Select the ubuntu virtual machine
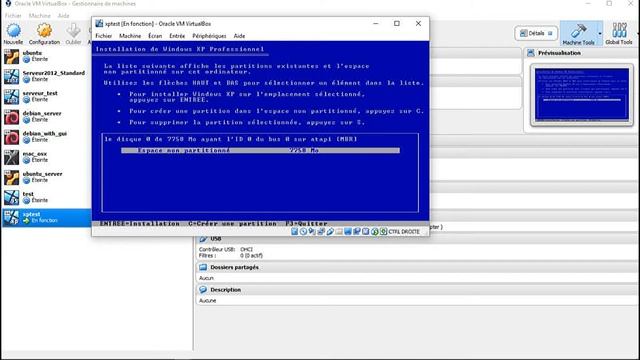 (x=46, y=56)
